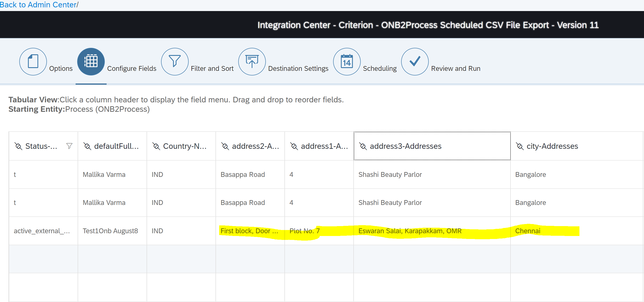644x302 pixels.
Task: Open the Options step icon
Action: [33, 61]
